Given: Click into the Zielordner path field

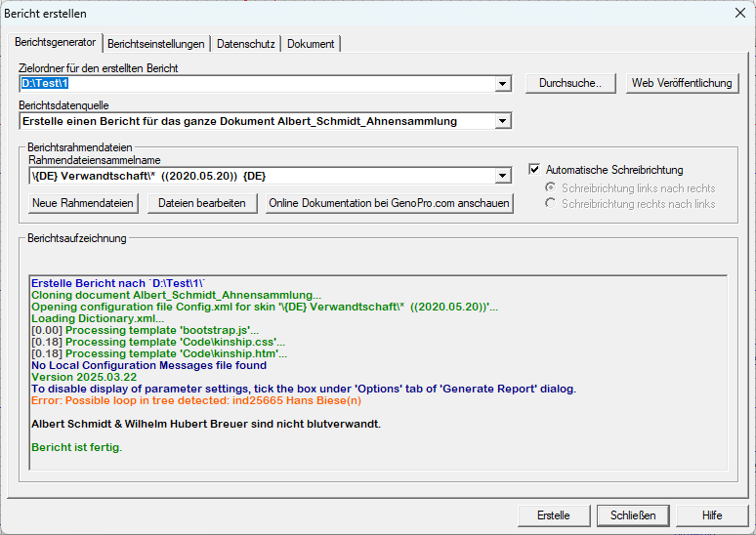Looking at the screenshot, I should (x=254, y=84).
